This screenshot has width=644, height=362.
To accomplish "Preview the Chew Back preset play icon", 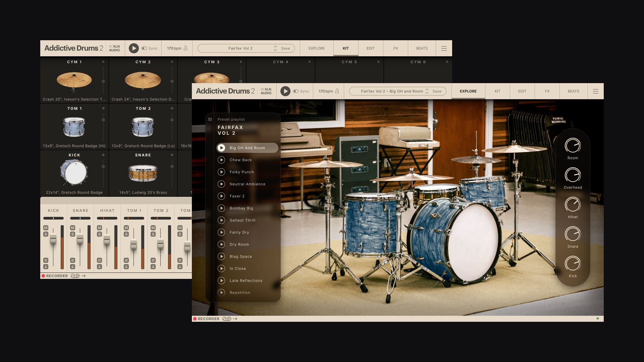I will pos(221,160).
